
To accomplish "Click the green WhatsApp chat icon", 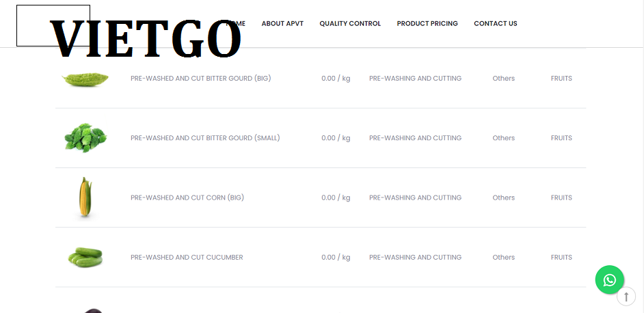I will [x=610, y=280].
